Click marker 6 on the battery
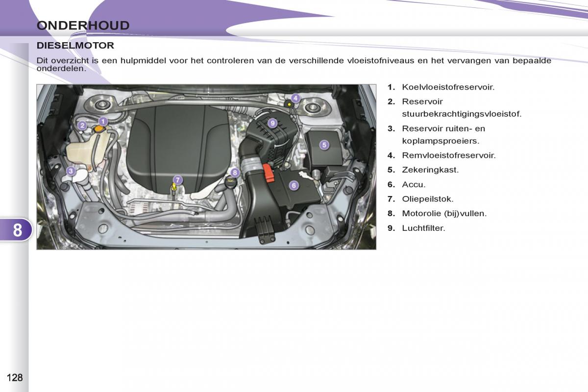 tap(294, 185)
